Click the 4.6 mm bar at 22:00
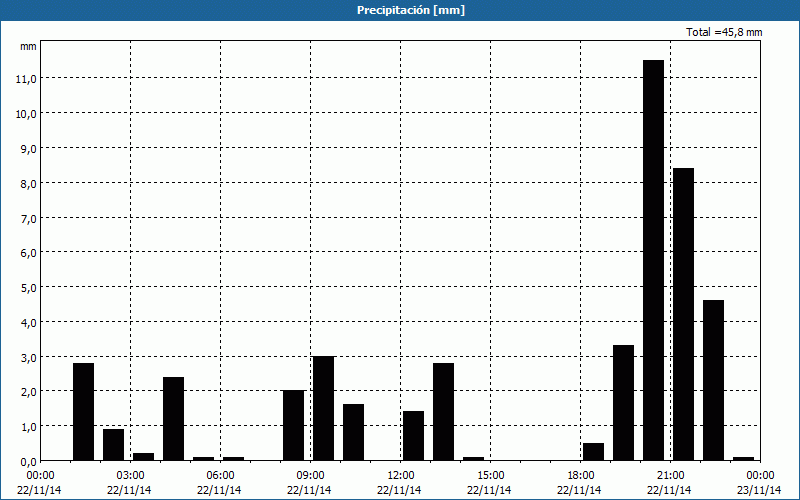The image size is (800, 500). click(x=713, y=380)
